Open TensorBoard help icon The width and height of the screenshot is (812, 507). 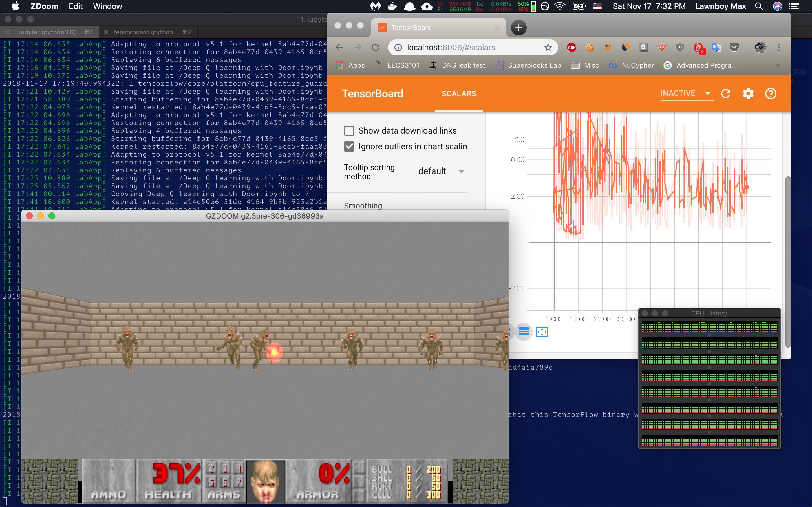click(770, 94)
